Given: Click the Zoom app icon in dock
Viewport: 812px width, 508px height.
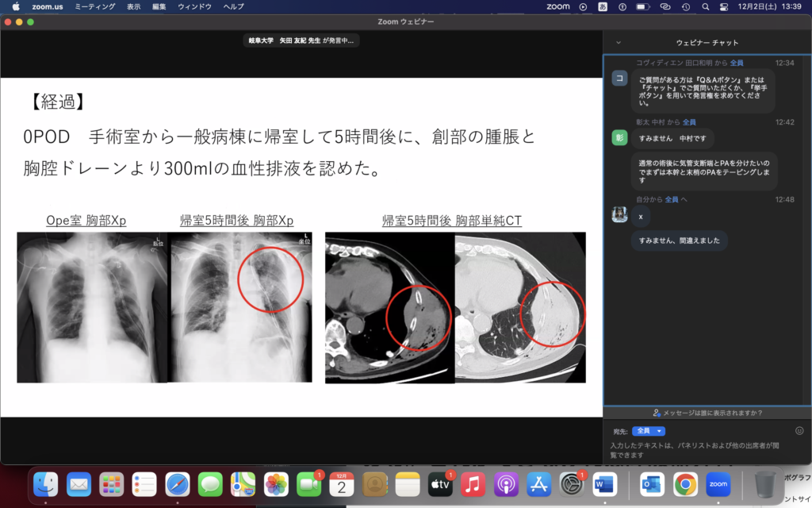Looking at the screenshot, I should [x=718, y=483].
